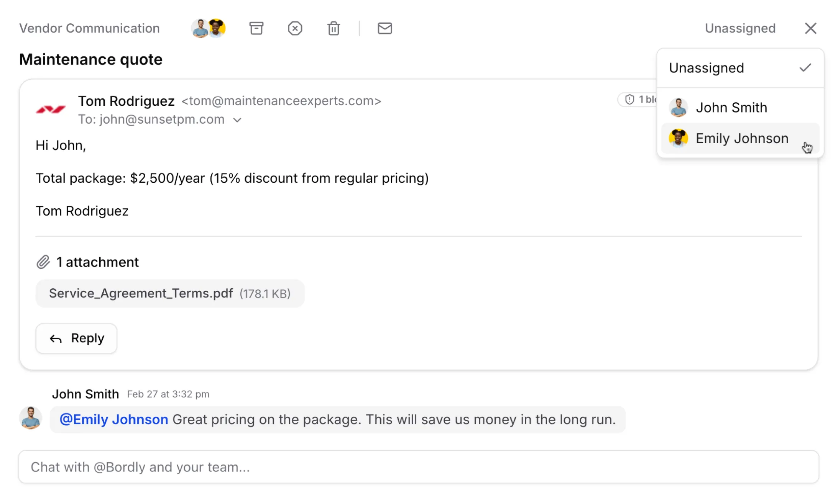The width and height of the screenshot is (838, 504).
Task: Click the Reply button
Action: click(76, 339)
